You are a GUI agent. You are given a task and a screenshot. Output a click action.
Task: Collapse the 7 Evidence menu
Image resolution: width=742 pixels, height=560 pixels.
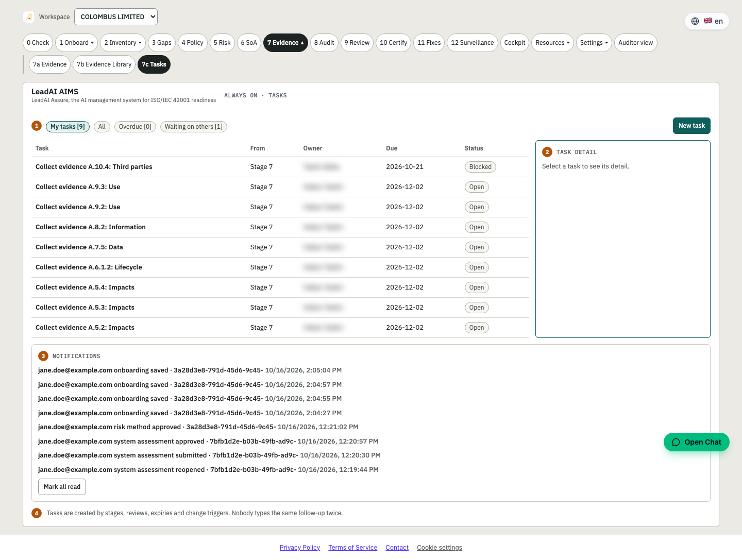tap(285, 43)
